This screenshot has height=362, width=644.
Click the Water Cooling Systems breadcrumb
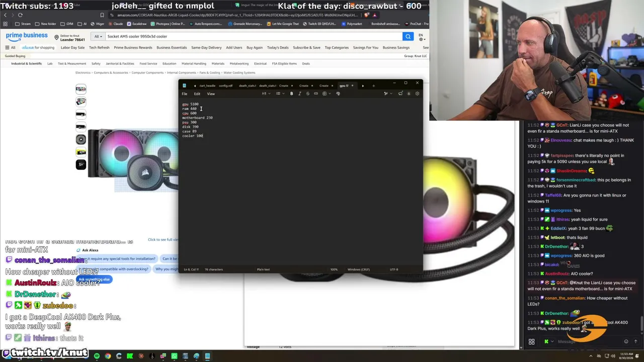[x=239, y=73]
